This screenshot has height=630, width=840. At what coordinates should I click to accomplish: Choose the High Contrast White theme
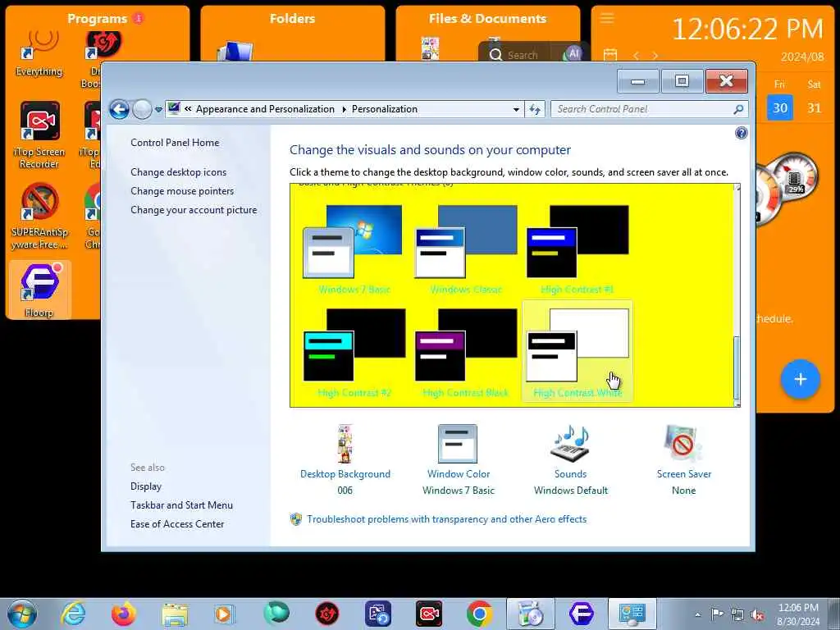coord(577,351)
